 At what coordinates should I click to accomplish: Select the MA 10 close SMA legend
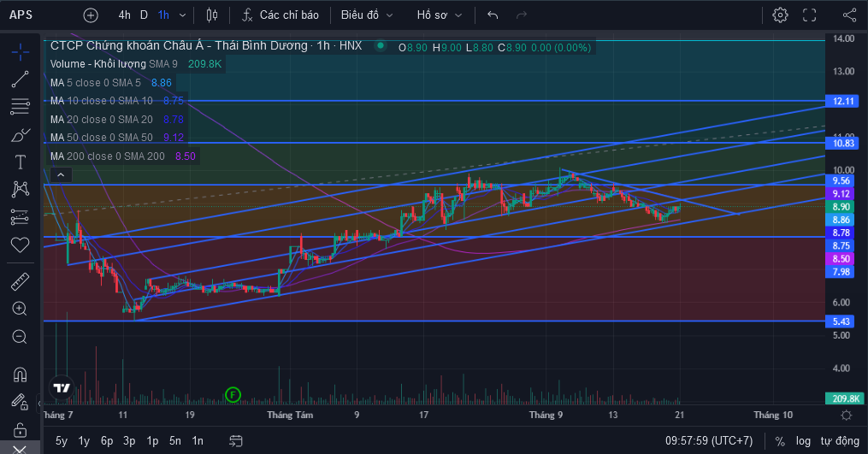(116, 101)
